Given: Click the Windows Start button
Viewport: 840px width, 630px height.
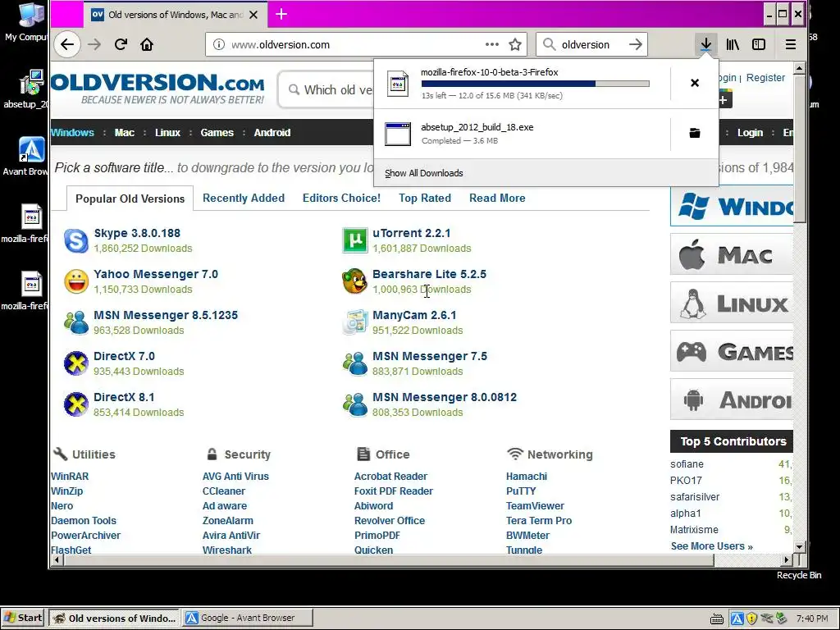Looking at the screenshot, I should [x=23, y=618].
